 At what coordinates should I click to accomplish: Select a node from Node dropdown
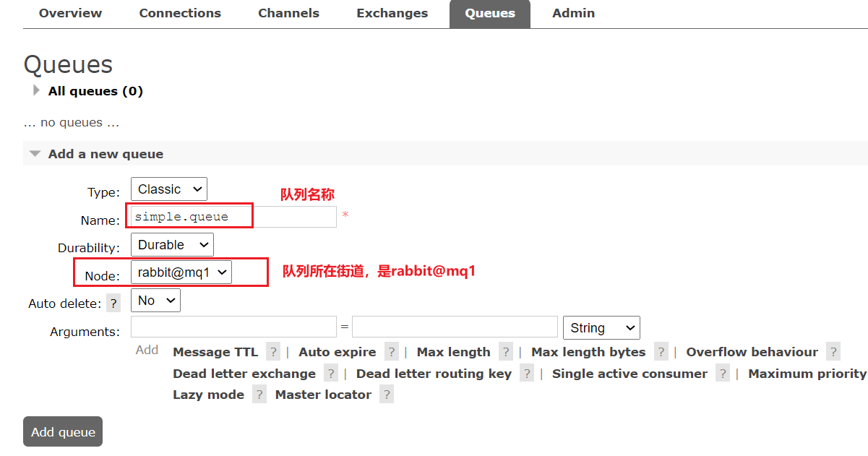click(181, 272)
